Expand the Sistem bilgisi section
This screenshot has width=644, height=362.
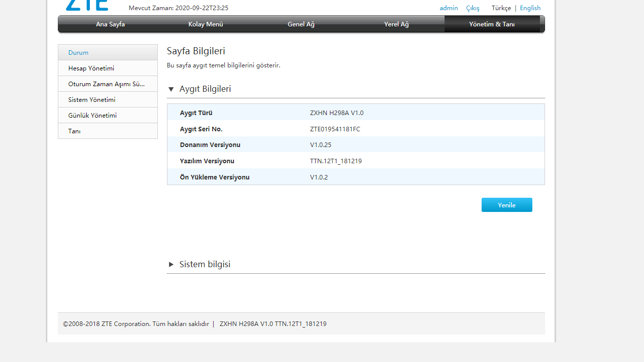(171, 264)
